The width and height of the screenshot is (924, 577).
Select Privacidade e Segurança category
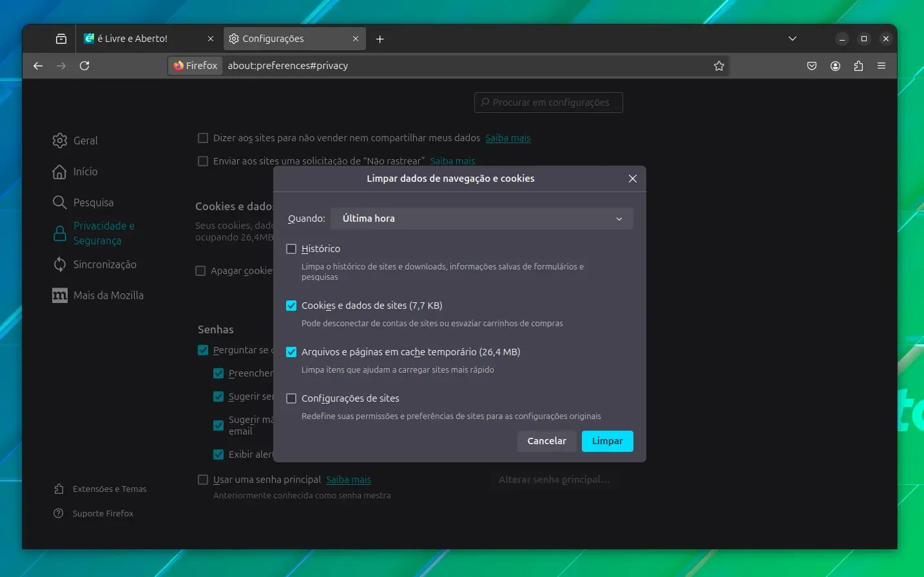click(94, 233)
